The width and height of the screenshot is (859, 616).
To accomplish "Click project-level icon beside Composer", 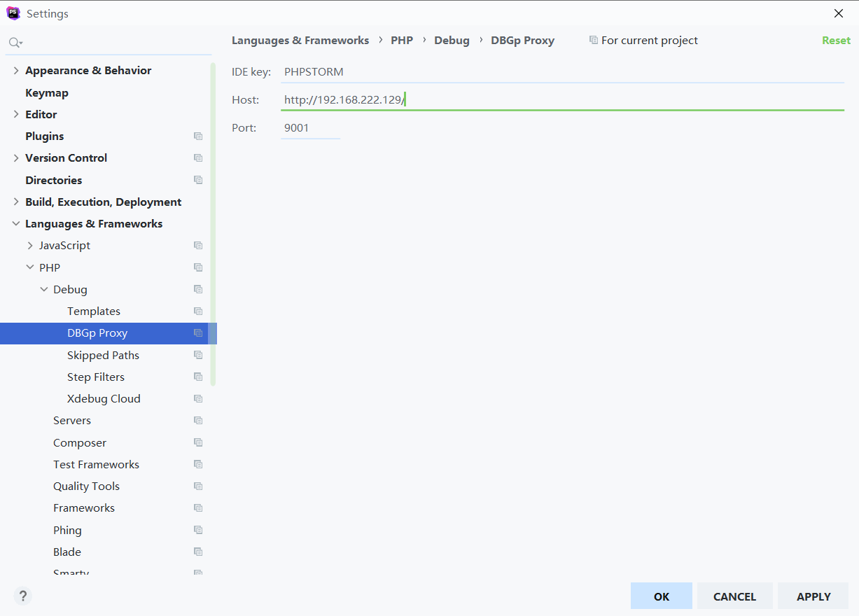I will (x=198, y=442).
